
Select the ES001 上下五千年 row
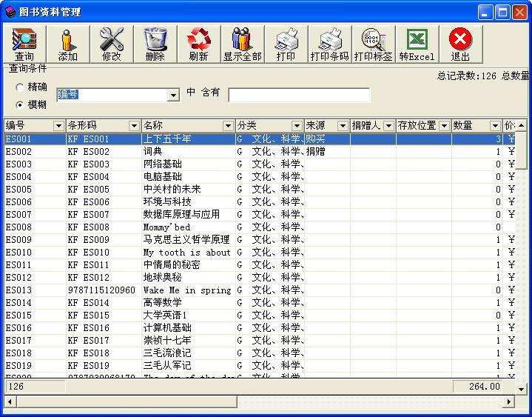click(260, 139)
